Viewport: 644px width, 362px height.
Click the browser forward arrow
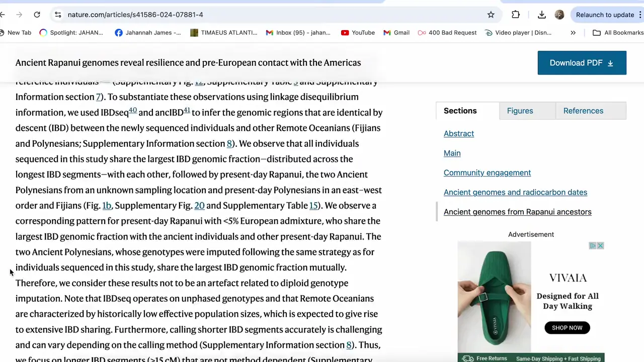[19, 15]
